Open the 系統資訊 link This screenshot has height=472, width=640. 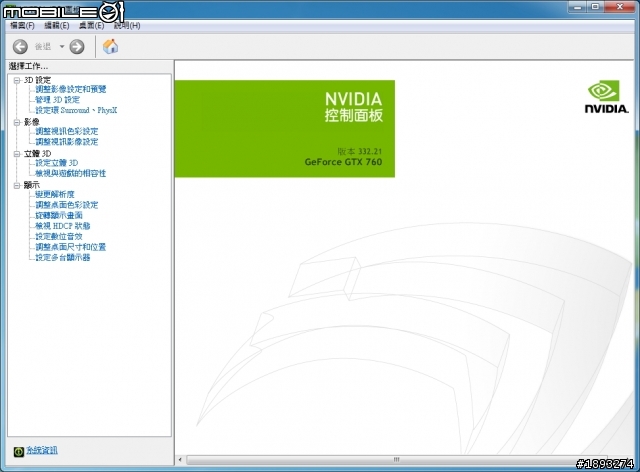pos(42,450)
